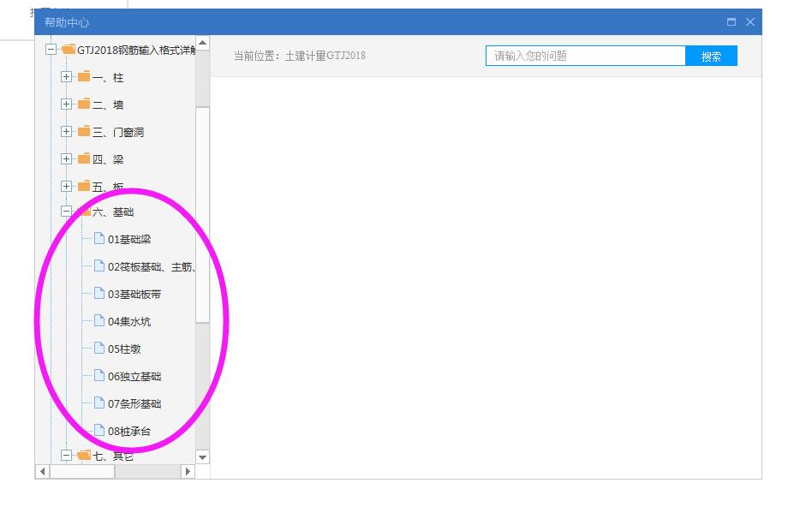Select the GTJ2018钢筋输入格式详解 root label
The width and height of the screenshot is (812, 507).
pyautogui.click(x=136, y=51)
